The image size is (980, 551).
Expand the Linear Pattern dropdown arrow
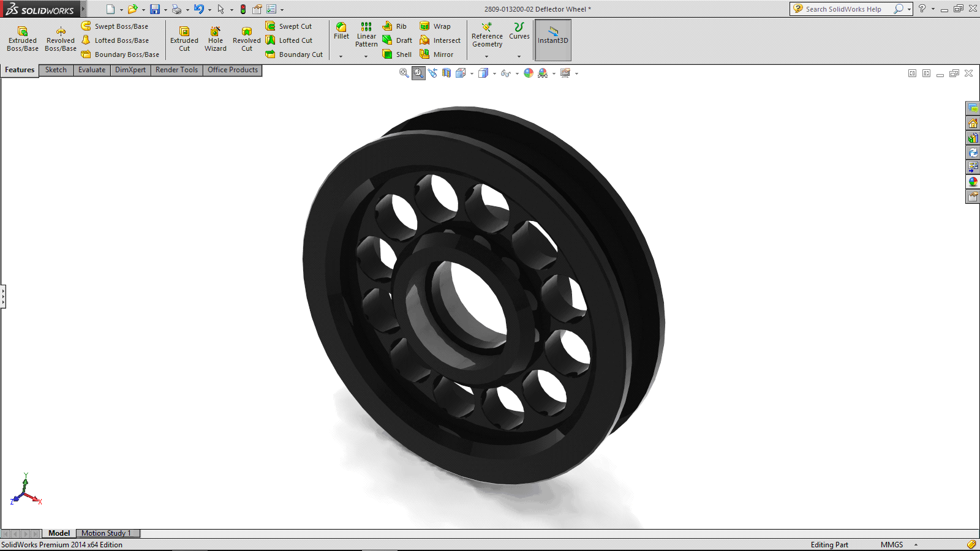366,56
